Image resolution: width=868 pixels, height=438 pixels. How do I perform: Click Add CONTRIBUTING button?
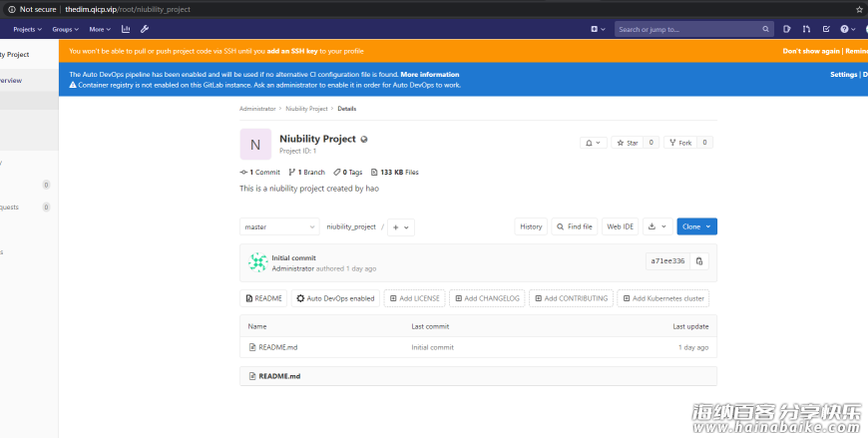pos(571,298)
